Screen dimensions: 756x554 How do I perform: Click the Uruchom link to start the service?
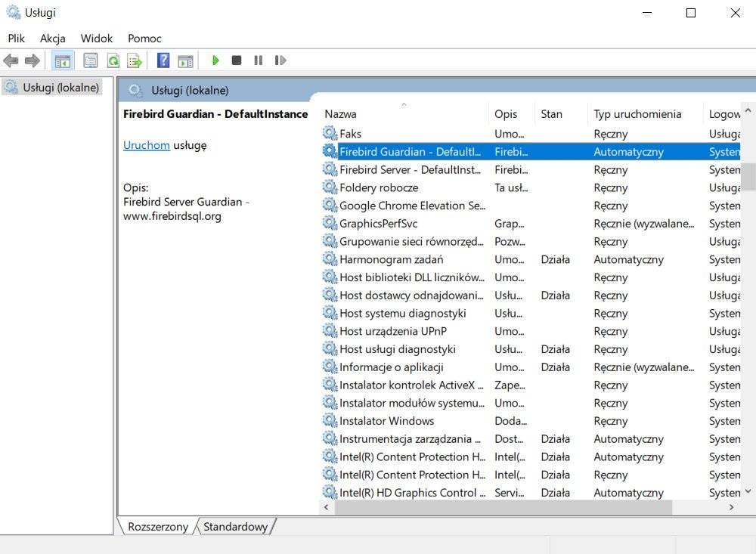(146, 145)
